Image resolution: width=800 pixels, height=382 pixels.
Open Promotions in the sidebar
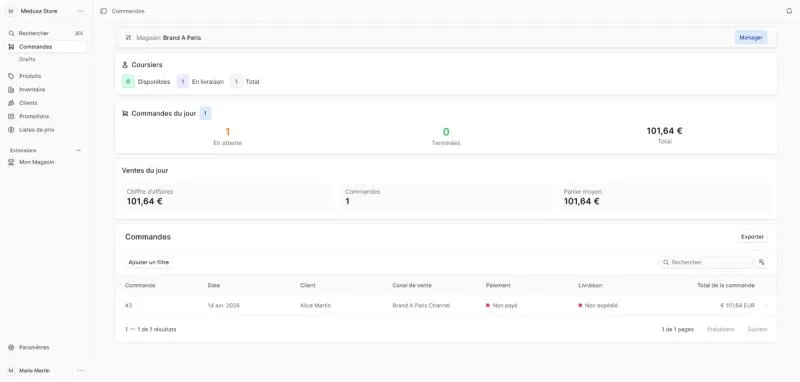[46, 116]
